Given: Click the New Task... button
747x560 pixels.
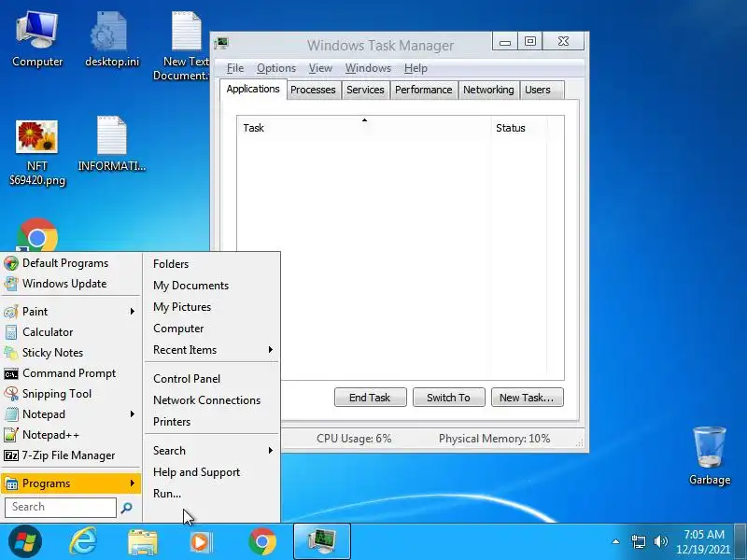Looking at the screenshot, I should pos(527,398).
